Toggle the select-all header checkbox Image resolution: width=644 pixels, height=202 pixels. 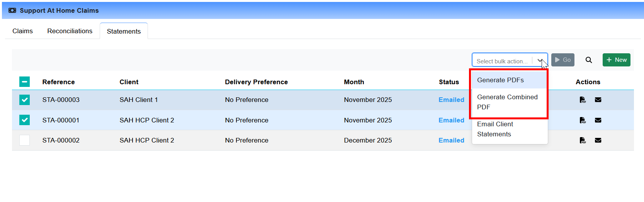point(24,82)
